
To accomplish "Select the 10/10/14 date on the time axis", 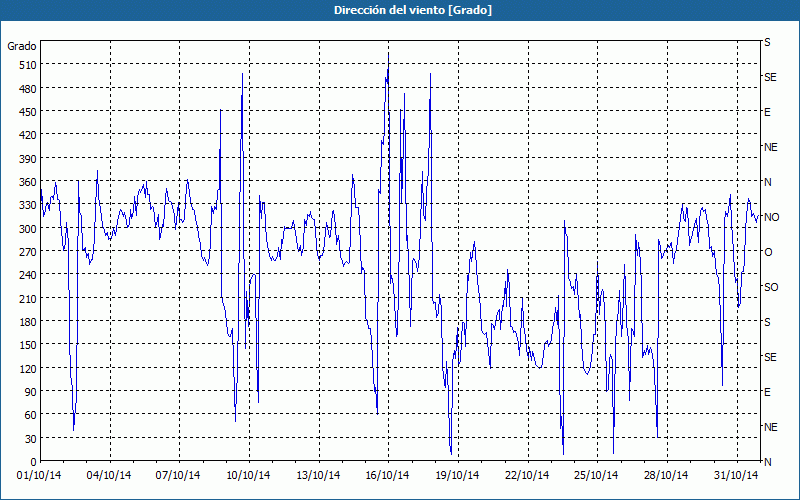I will (248, 476).
